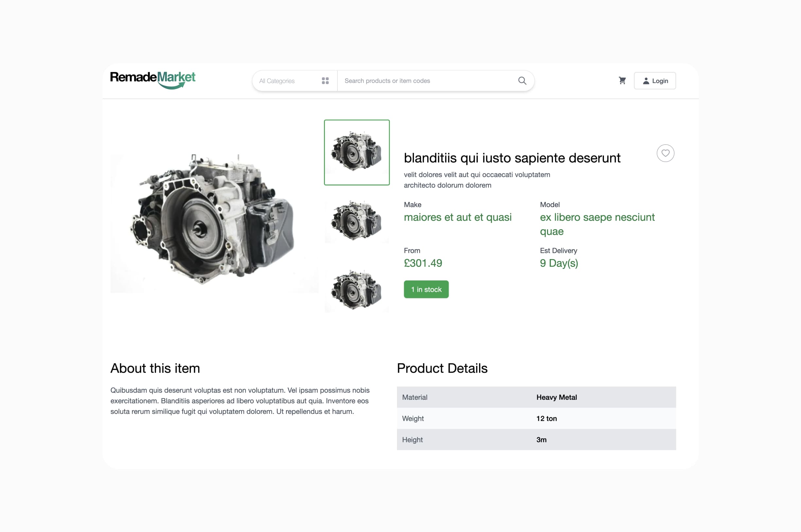Click the third product thumbnail image

tap(357, 289)
